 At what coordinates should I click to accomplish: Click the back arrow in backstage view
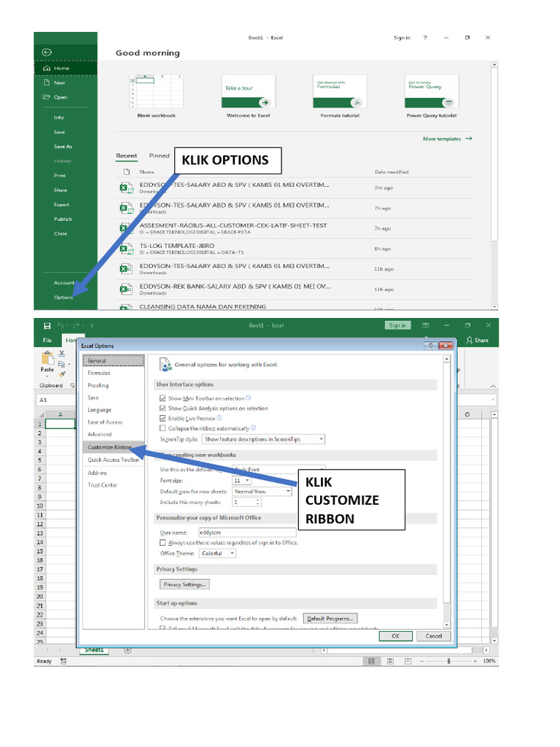47,53
